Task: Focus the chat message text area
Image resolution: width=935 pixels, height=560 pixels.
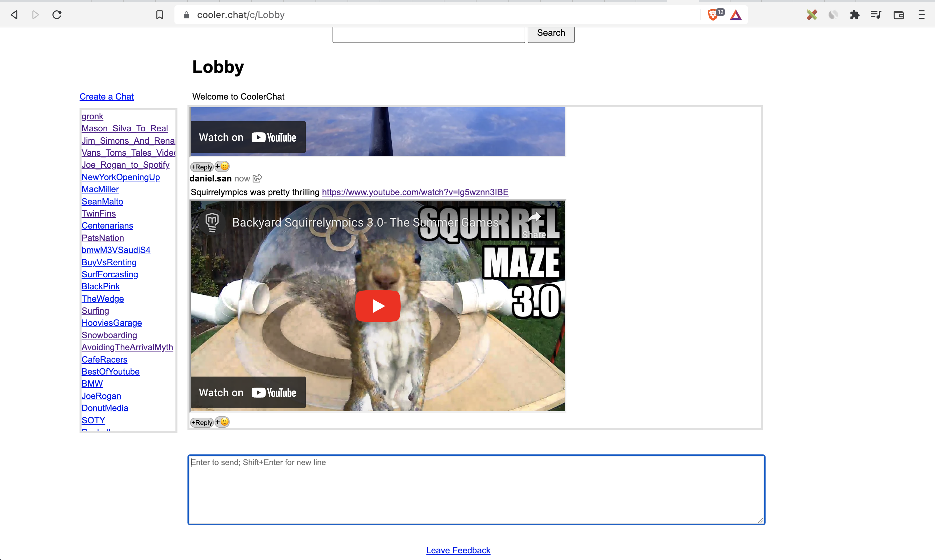Action: (x=476, y=489)
